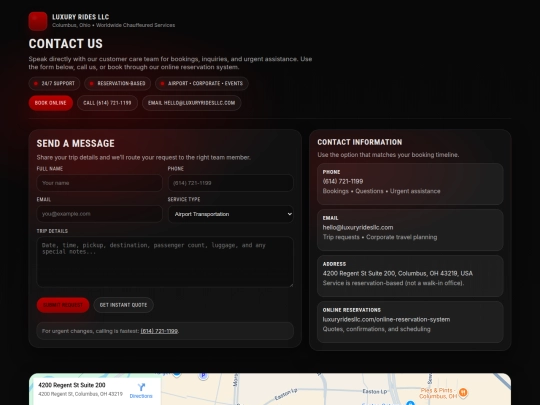Focus the Full Name input field
Screen dimensions: 540x405
[99, 183]
